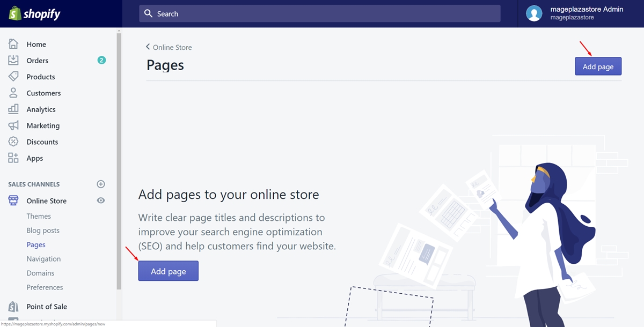The image size is (644, 327).
Task: Add a sales channel with plus icon
Action: pos(101,184)
